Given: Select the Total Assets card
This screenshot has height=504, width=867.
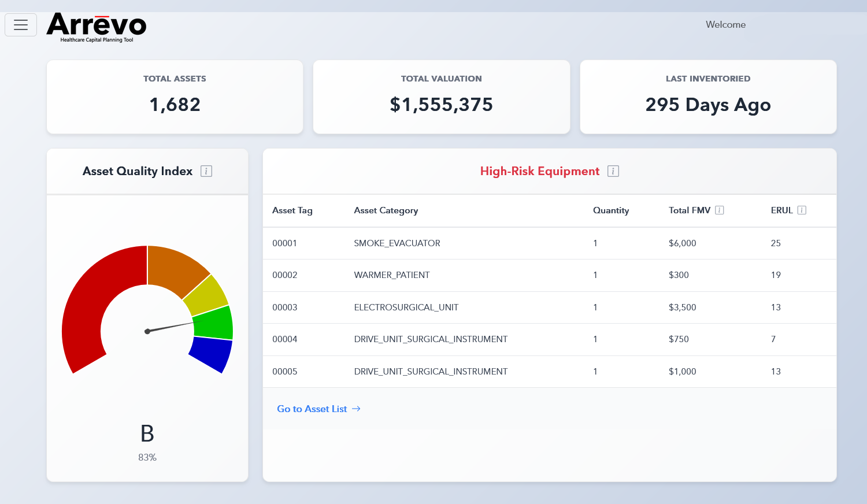Looking at the screenshot, I should [x=175, y=97].
